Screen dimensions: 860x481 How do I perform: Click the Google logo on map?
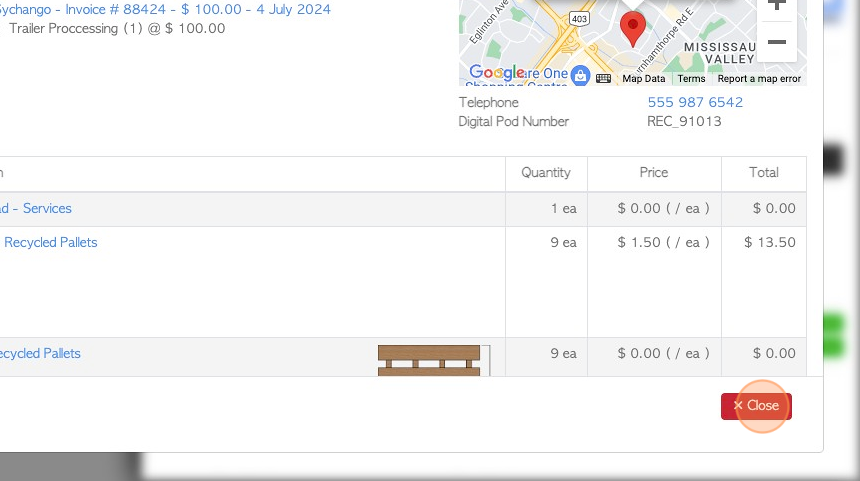click(496, 73)
